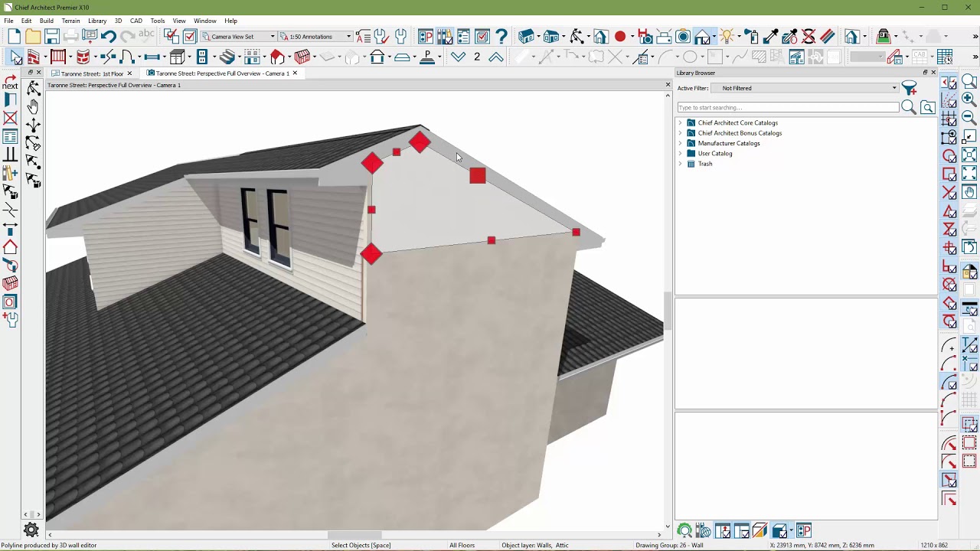
Task: Expand the Trash item in library
Action: click(680, 164)
